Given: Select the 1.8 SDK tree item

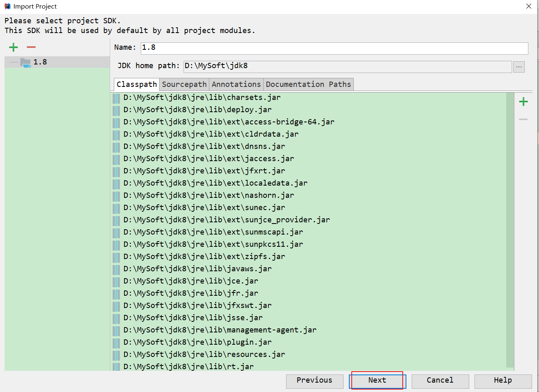Looking at the screenshot, I should click(40, 62).
